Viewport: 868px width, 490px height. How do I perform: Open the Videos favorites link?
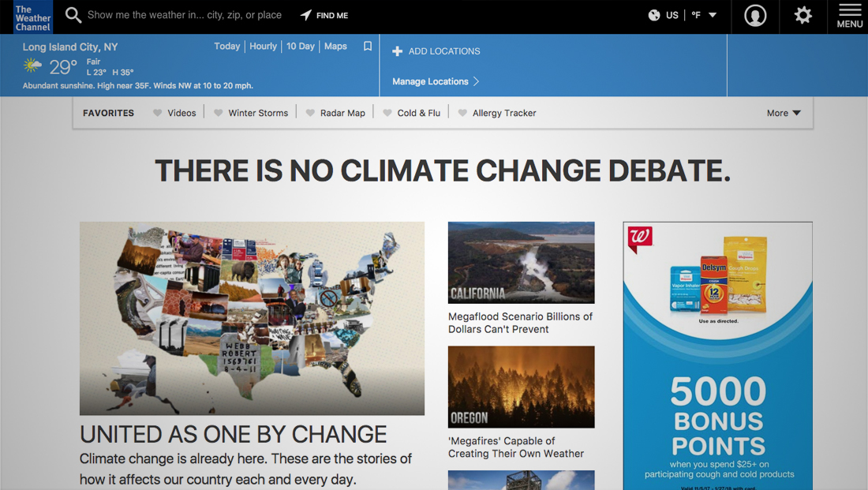pyautogui.click(x=181, y=113)
